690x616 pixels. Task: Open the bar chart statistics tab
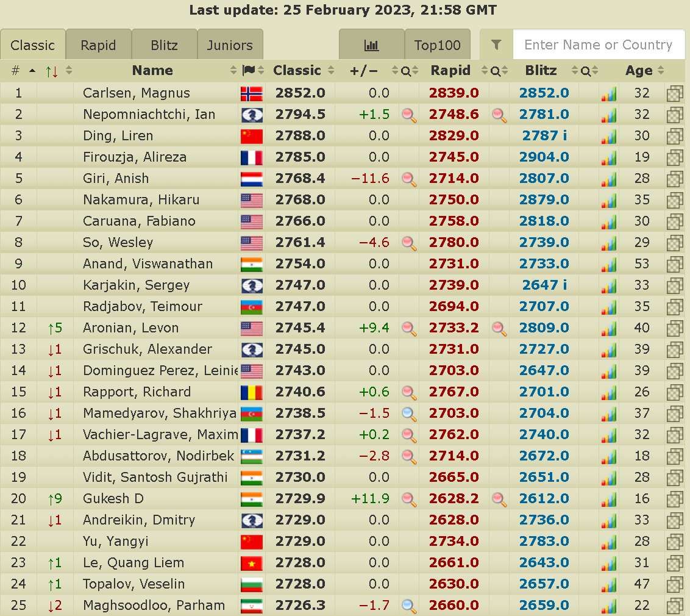[x=371, y=45]
